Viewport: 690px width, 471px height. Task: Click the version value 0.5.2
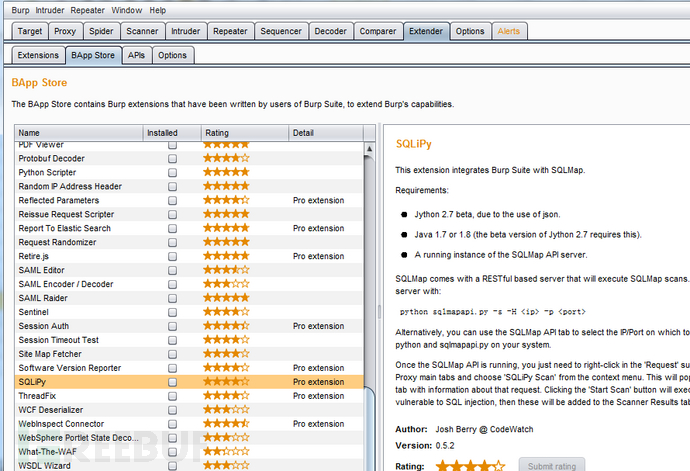(x=445, y=445)
